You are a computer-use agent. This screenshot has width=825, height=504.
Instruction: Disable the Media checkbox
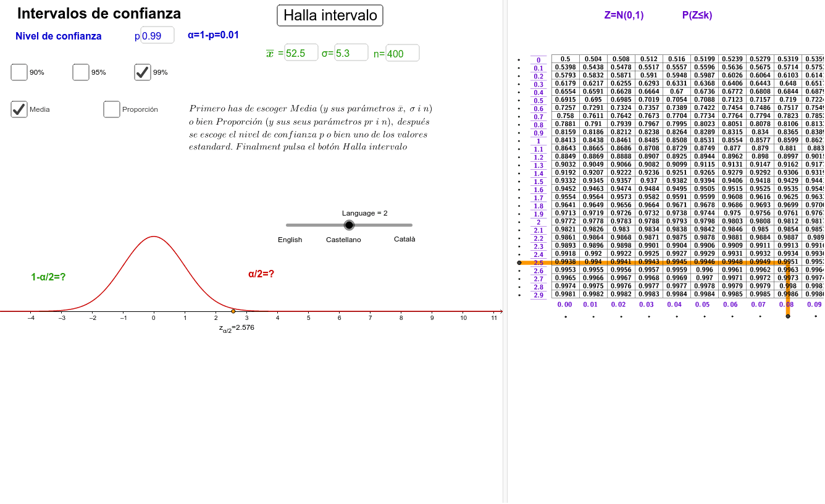pos(19,109)
